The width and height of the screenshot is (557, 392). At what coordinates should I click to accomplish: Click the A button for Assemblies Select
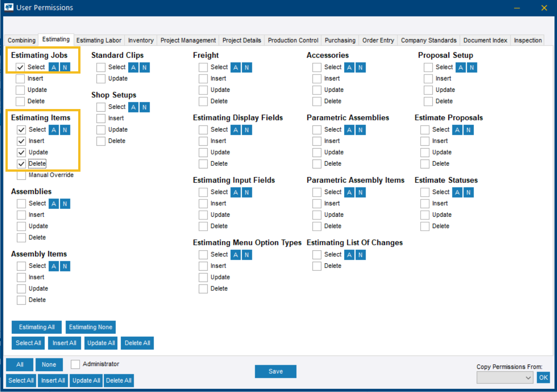tap(54, 203)
